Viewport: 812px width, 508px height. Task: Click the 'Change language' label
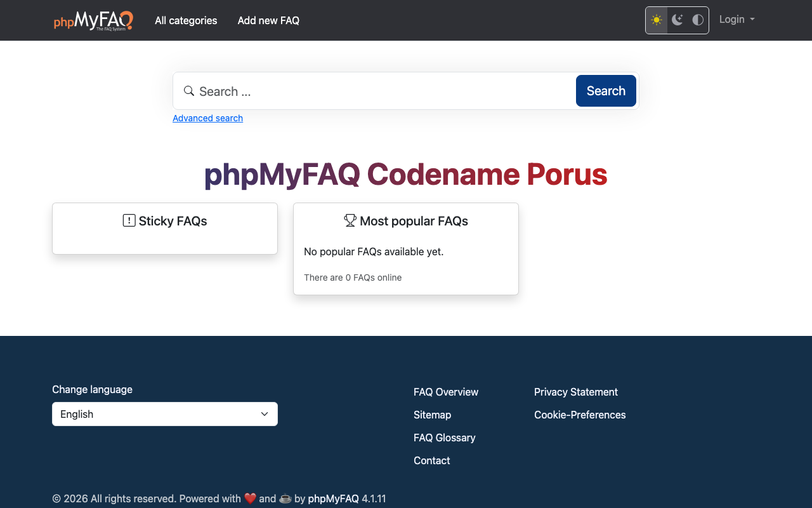(92, 389)
